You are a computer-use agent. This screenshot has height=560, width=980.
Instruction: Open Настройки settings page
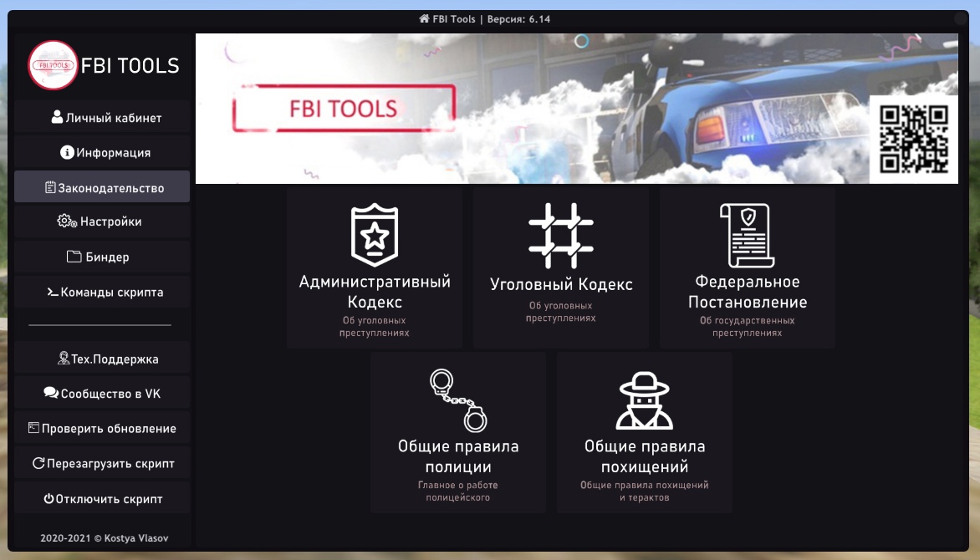pos(102,221)
